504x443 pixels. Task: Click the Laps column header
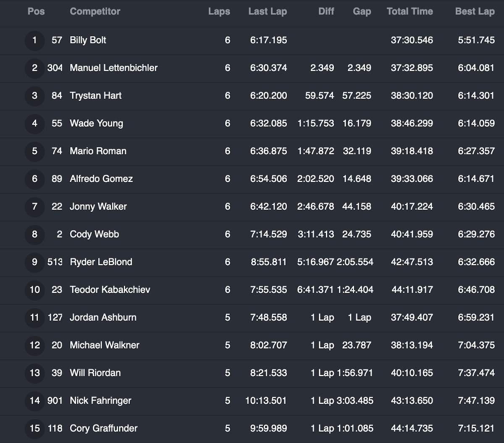point(219,12)
